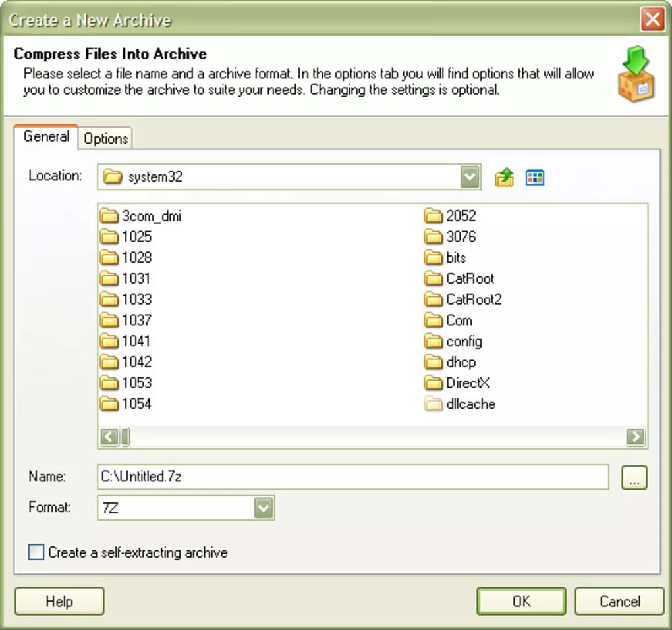This screenshot has width=672, height=630.
Task: Expand the Location dropdown showing system32
Action: (470, 177)
